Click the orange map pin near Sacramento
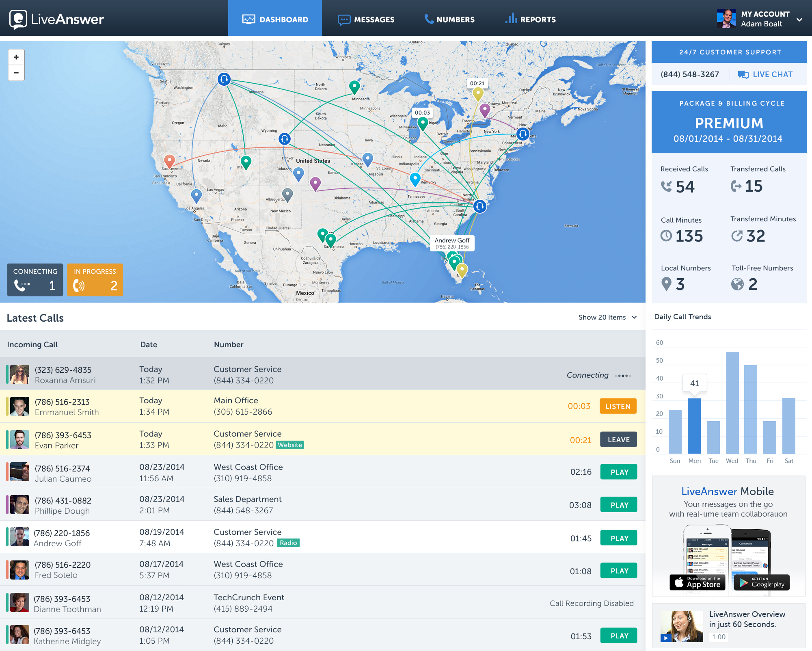 click(169, 160)
